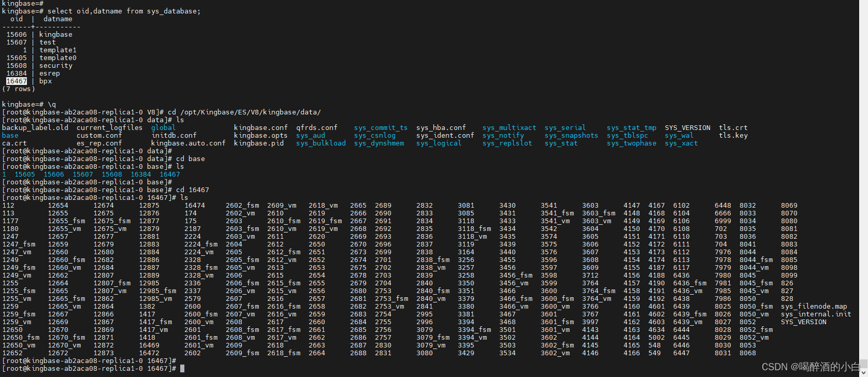Image resolution: width=868 pixels, height=377 pixels.
Task: Select the datname 'esrep' row value
Action: 50,74
